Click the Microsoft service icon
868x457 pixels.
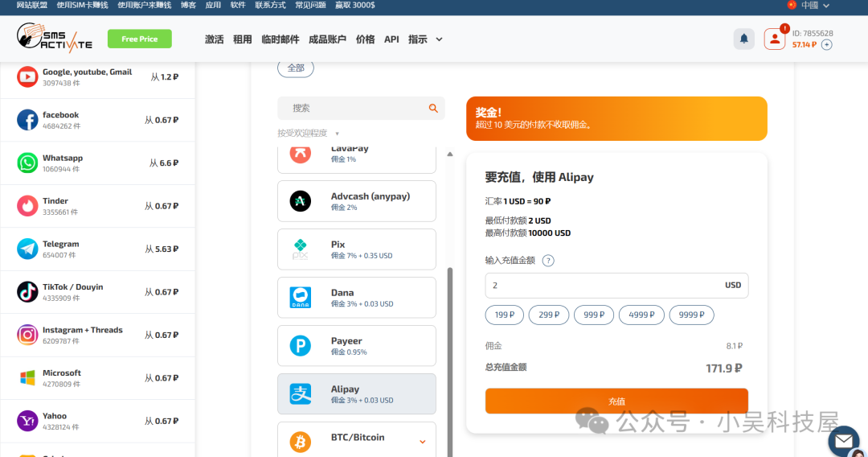(x=27, y=378)
